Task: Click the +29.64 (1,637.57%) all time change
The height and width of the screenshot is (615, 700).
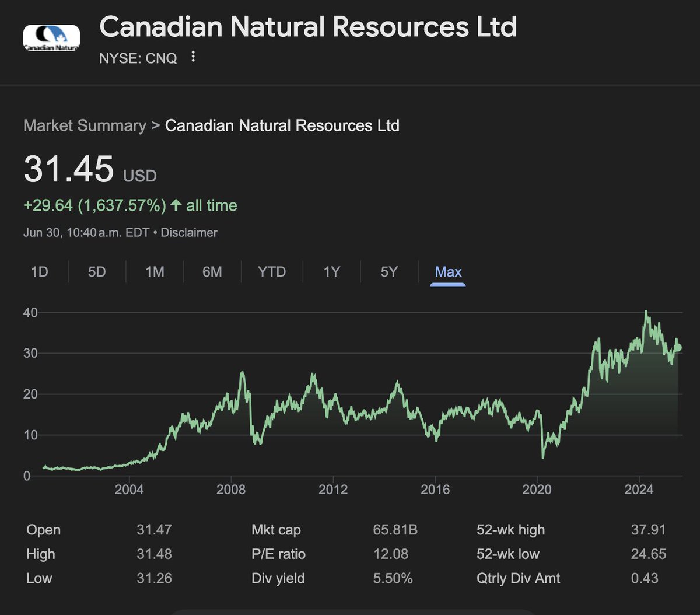Action: [x=130, y=205]
